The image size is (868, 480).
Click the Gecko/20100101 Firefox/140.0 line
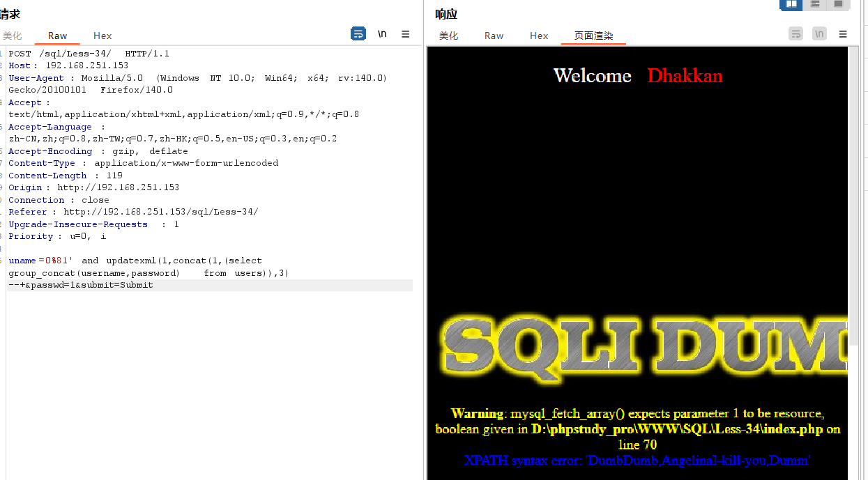pyautogui.click(x=91, y=90)
